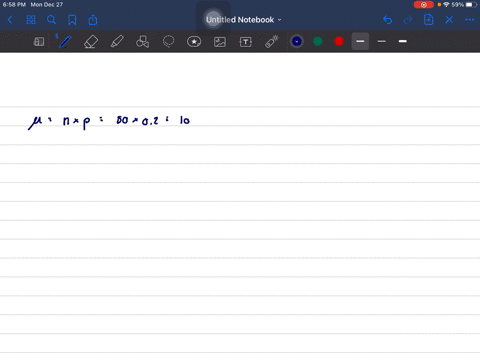Open the share and export menu
Viewport: 480px width, 360px height.
point(93,20)
